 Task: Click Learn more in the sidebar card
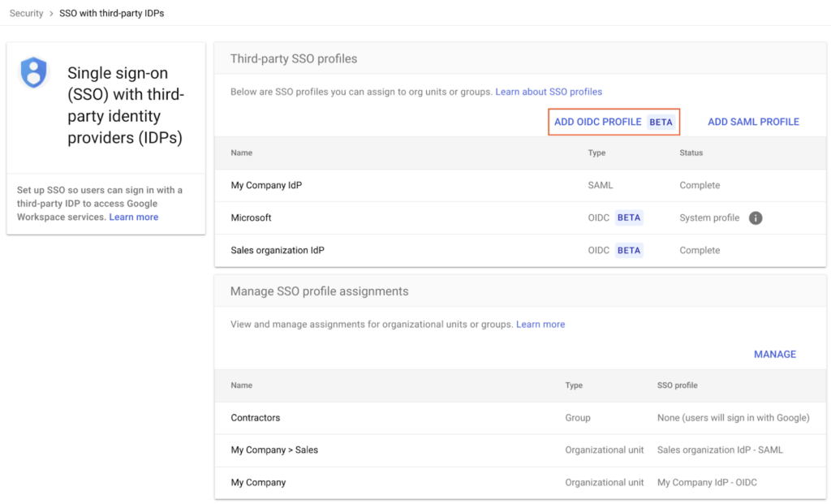133,217
